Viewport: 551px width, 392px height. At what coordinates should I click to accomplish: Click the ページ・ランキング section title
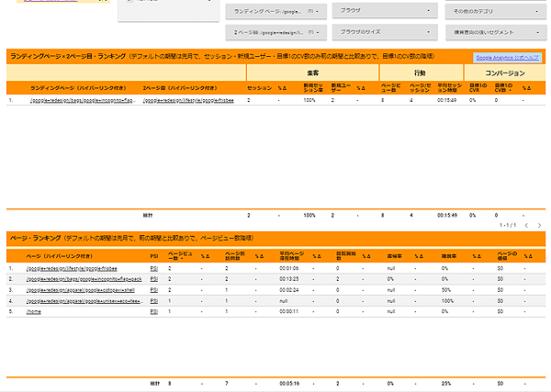point(35,238)
